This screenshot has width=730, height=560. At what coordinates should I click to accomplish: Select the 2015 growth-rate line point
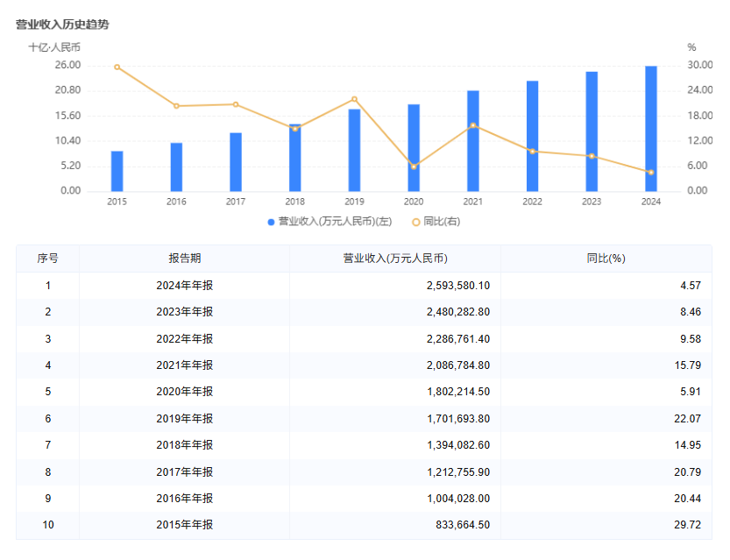(117, 67)
